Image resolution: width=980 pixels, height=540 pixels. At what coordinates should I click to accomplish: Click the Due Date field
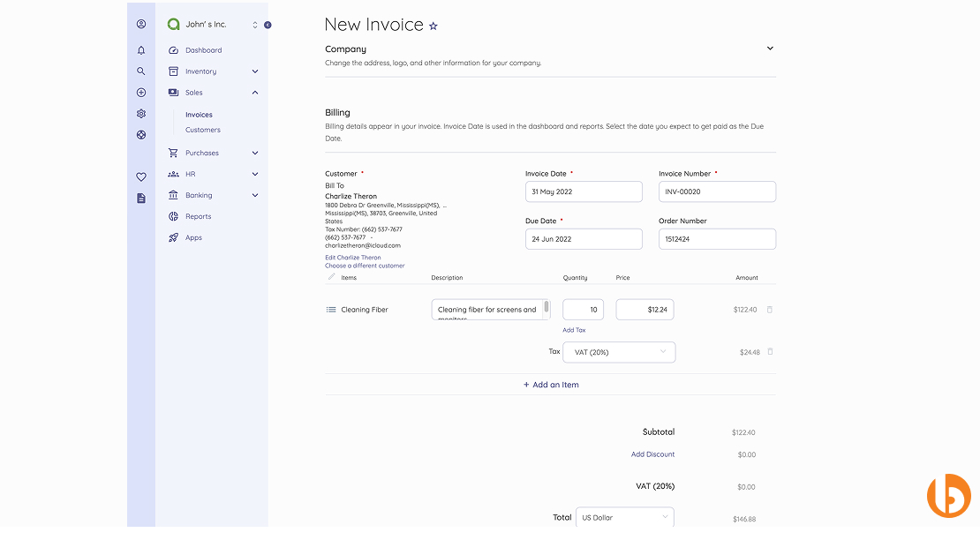[x=584, y=239]
